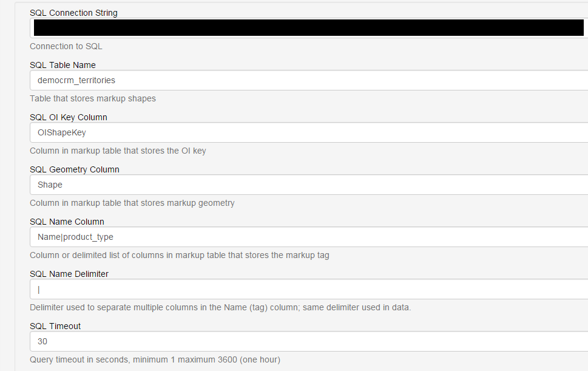The height and width of the screenshot is (371, 588).
Task: Click the query timeout description mentioning 3600 seconds
Action: 155,359
